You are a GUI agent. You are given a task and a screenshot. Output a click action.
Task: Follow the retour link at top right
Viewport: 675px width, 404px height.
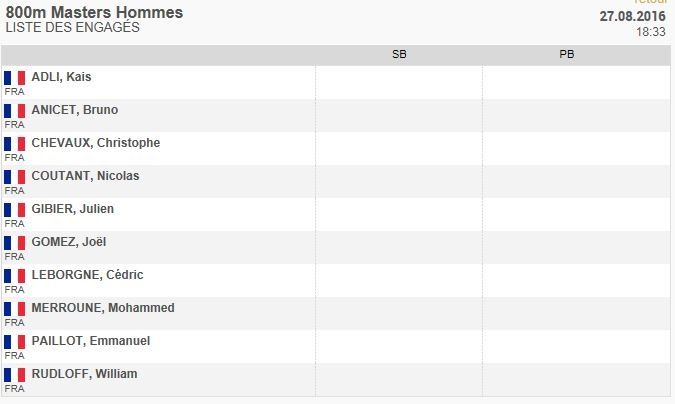(650, 2)
